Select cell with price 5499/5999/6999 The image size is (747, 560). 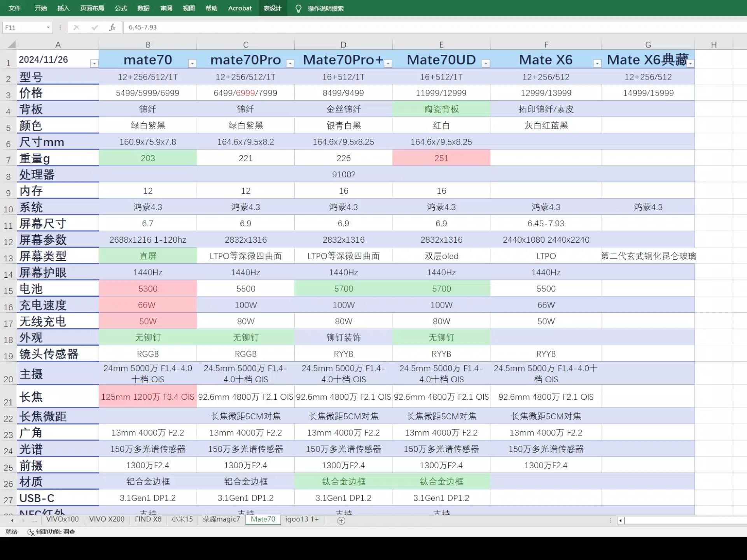pyautogui.click(x=148, y=93)
